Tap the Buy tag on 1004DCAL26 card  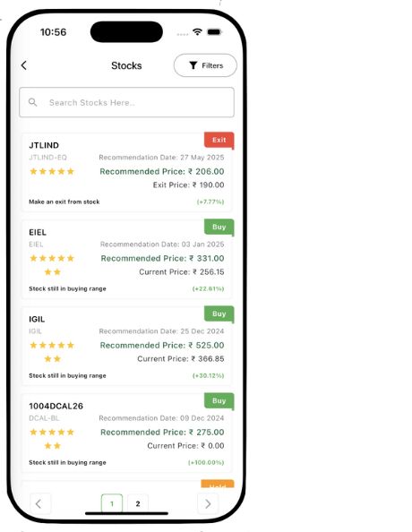[x=219, y=400]
